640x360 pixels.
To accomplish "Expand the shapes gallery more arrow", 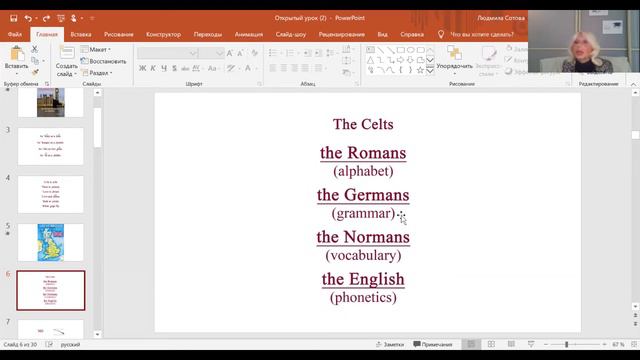I will [430, 71].
